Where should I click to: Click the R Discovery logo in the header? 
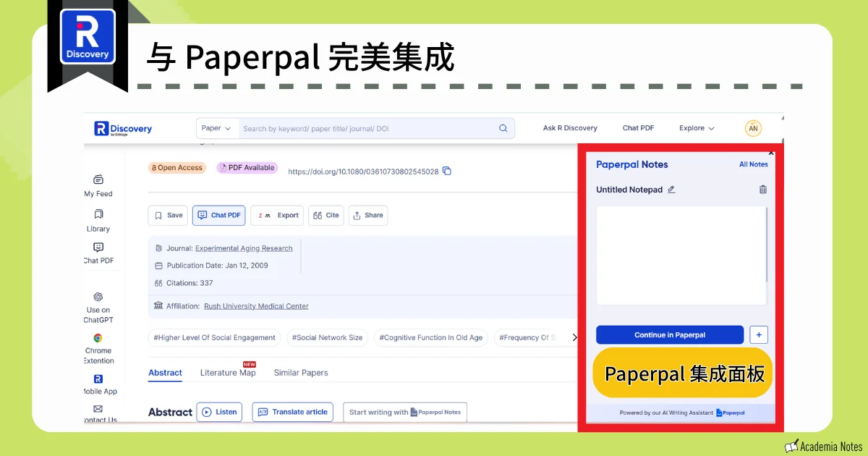click(123, 129)
